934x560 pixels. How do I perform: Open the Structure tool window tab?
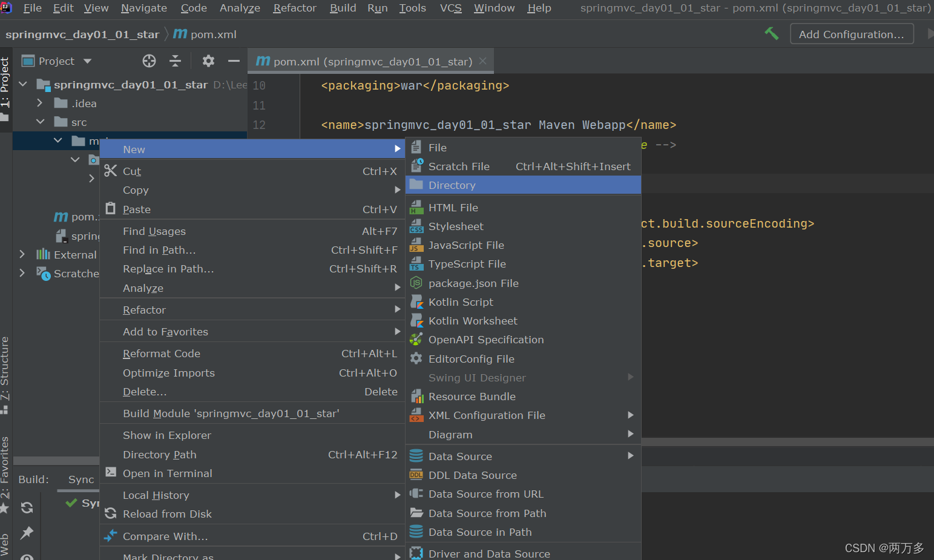point(5,375)
